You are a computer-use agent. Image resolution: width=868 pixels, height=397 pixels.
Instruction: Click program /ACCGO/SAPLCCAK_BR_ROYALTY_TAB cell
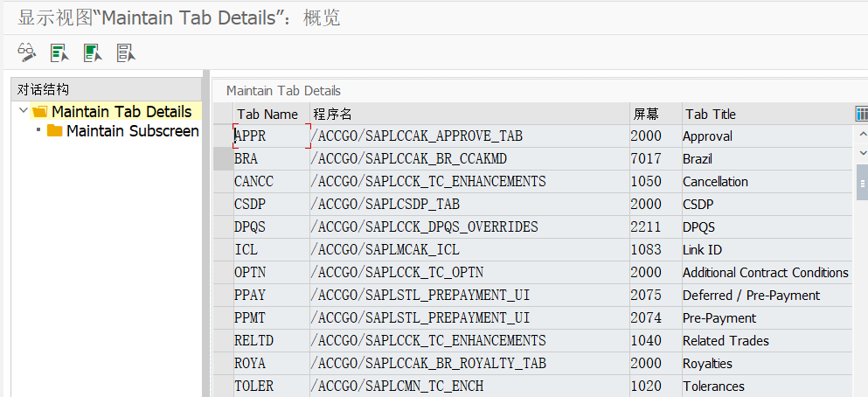469,363
